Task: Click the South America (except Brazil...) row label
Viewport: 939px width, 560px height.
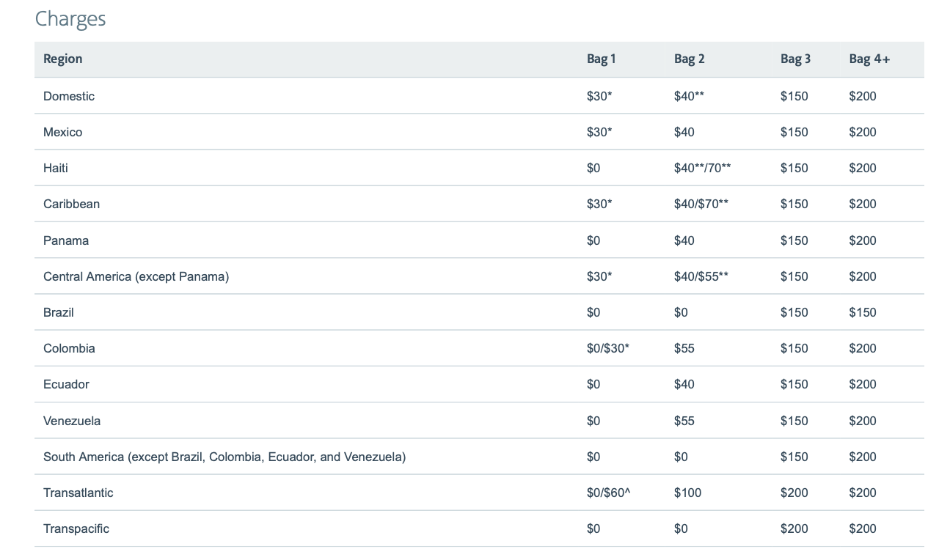Action: [x=224, y=457]
